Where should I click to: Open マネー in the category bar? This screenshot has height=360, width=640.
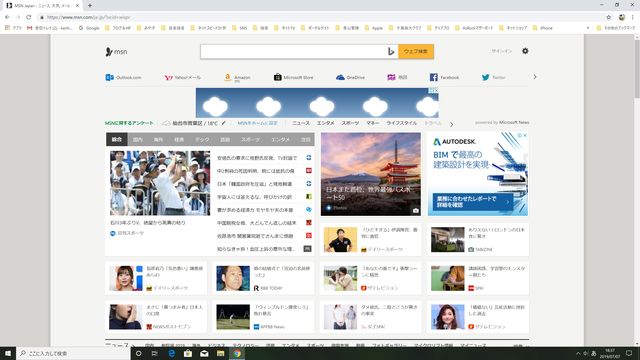click(372, 123)
